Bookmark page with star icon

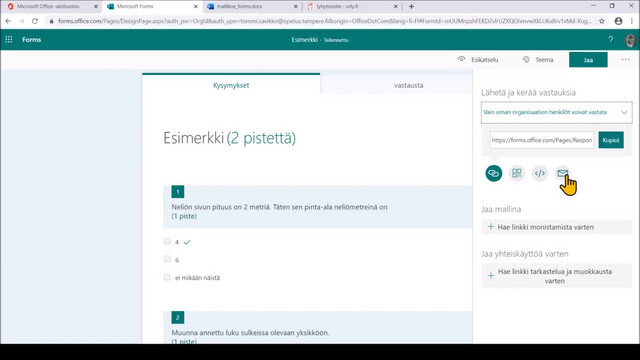point(602,21)
